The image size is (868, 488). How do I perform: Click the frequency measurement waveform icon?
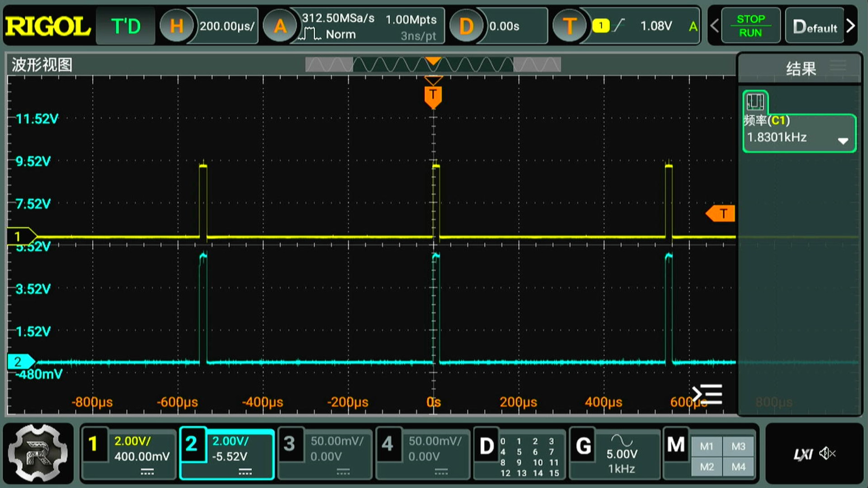pos(755,102)
